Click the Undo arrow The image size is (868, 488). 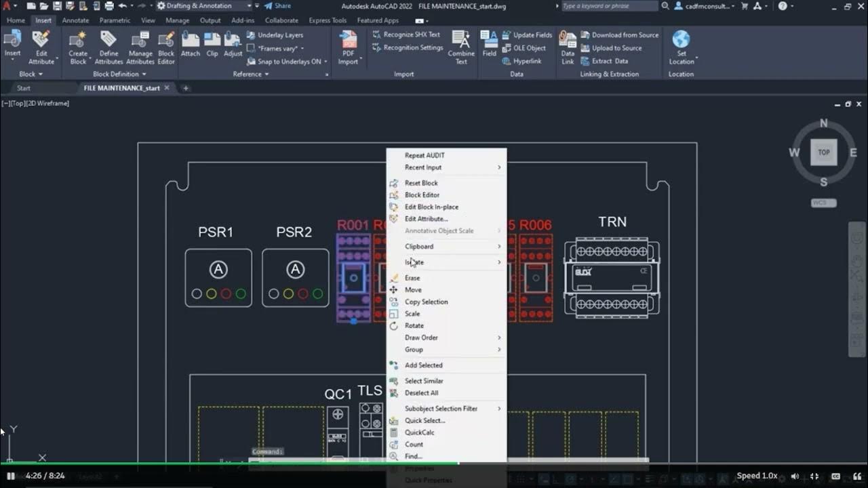click(x=123, y=6)
